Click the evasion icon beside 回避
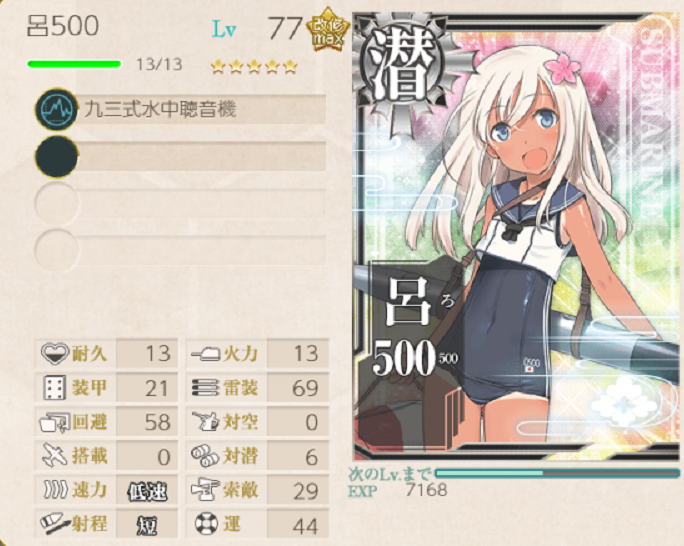This screenshot has width=684, height=546. 55,422
